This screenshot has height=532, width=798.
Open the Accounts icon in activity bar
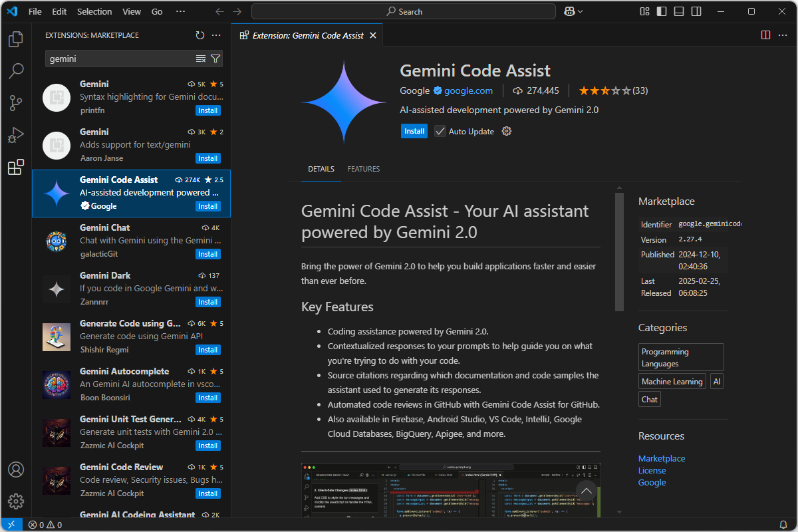pyautogui.click(x=16, y=469)
